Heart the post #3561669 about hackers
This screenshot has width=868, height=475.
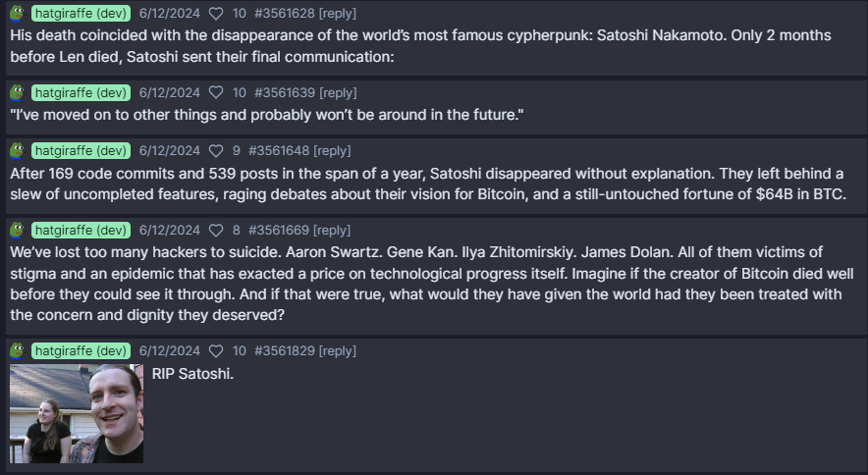click(x=216, y=230)
